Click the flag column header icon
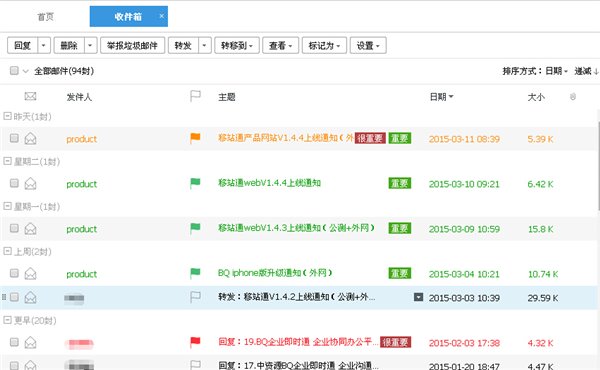600x370 pixels. (x=195, y=96)
